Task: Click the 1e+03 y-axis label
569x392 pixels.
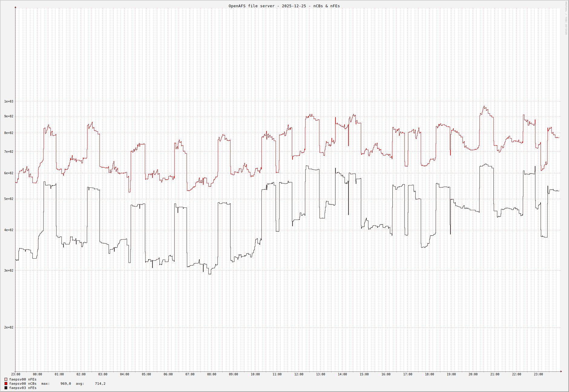Action: pos(8,101)
